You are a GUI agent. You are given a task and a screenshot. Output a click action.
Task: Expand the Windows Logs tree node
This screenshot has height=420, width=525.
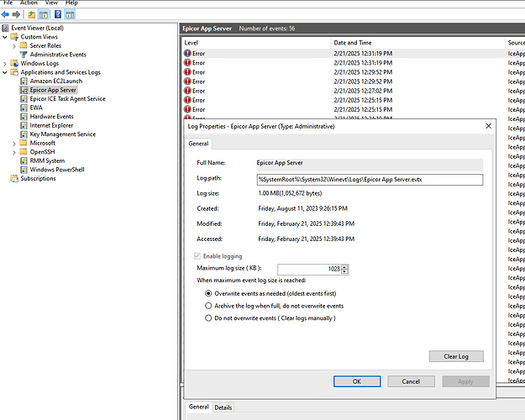pyautogui.click(x=5, y=64)
